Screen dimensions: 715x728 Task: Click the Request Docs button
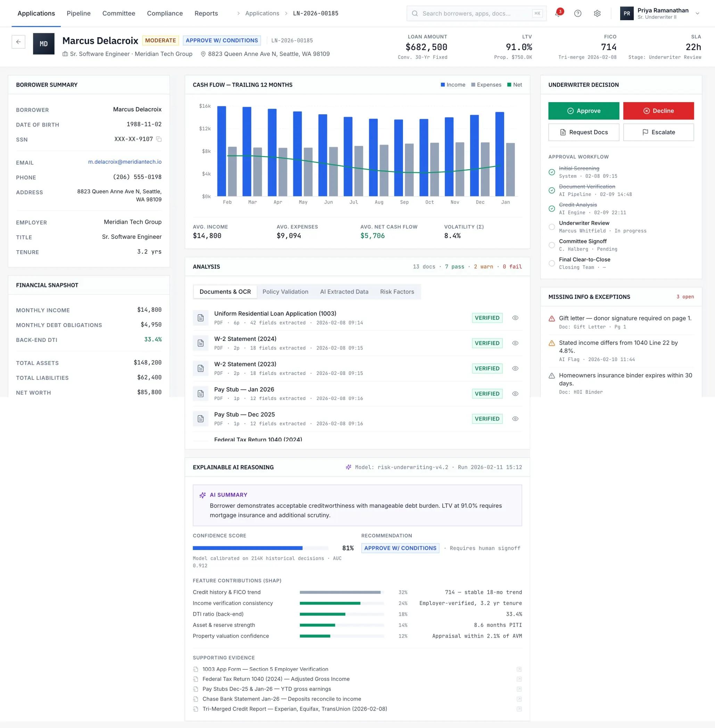click(x=584, y=132)
